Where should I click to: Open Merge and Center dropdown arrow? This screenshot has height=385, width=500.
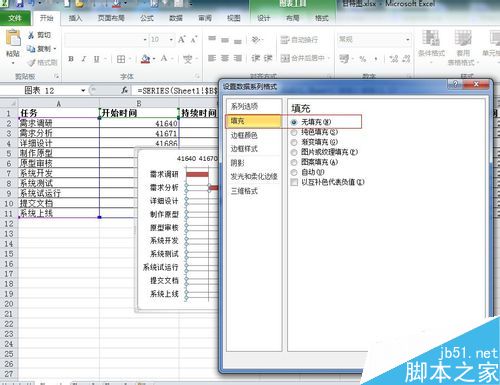[328, 58]
